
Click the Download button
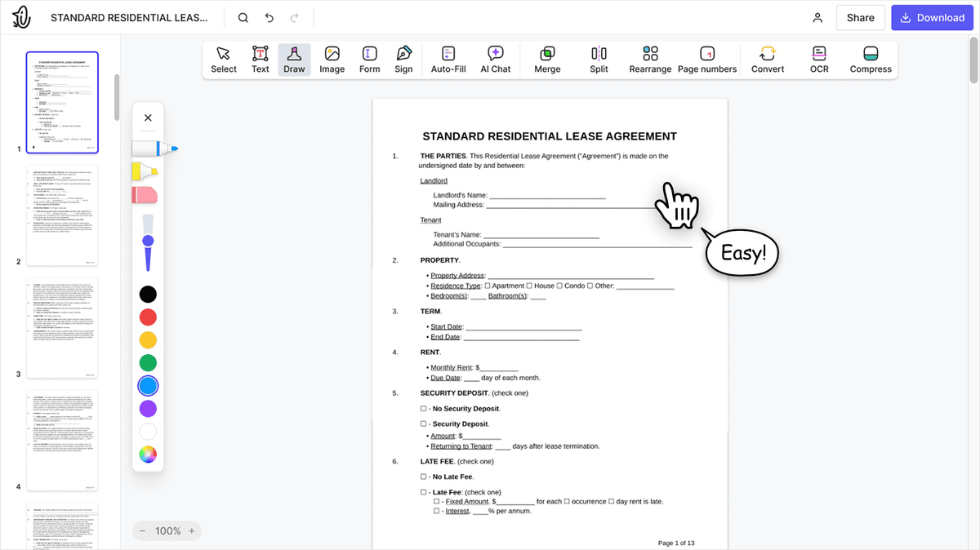click(x=932, y=18)
